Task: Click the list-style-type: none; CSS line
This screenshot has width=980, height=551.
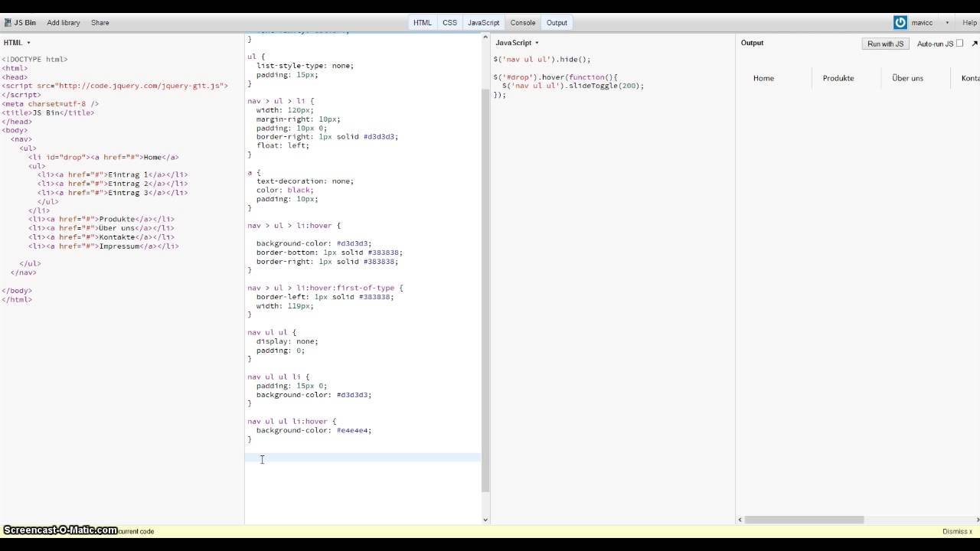Action: pos(305,66)
